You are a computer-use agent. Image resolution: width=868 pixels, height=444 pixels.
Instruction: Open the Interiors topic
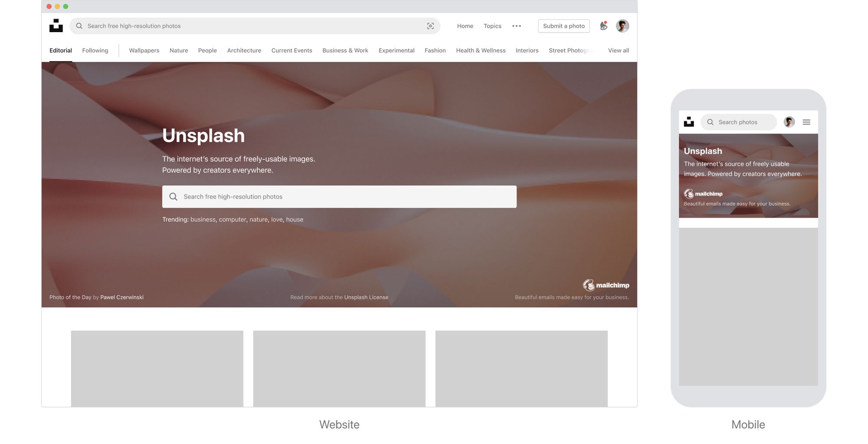527,50
